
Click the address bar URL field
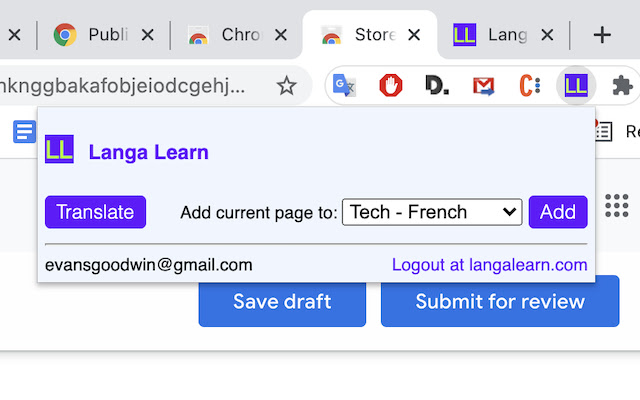130,86
